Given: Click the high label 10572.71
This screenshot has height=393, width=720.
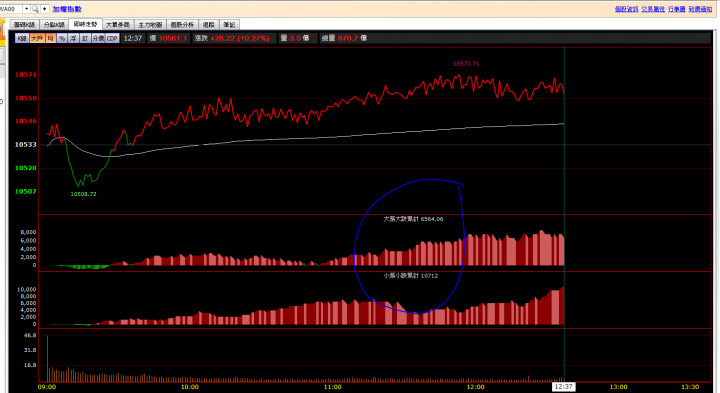Looking at the screenshot, I should [x=466, y=64].
